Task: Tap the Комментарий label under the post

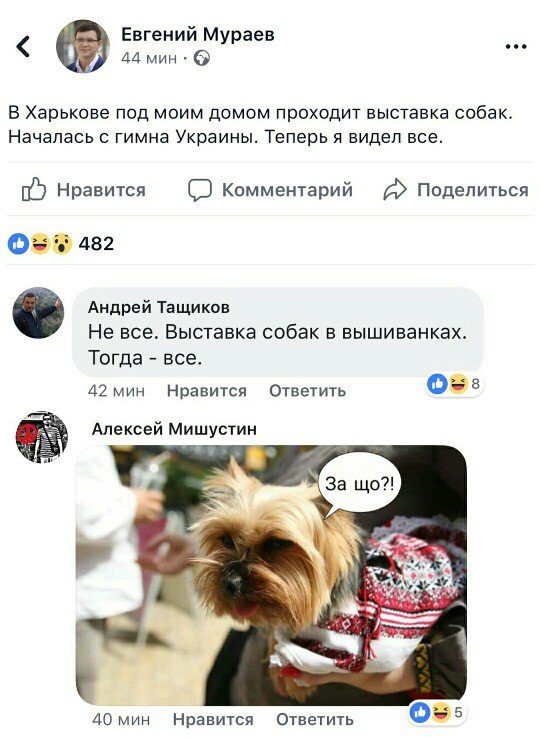Action: click(x=287, y=190)
